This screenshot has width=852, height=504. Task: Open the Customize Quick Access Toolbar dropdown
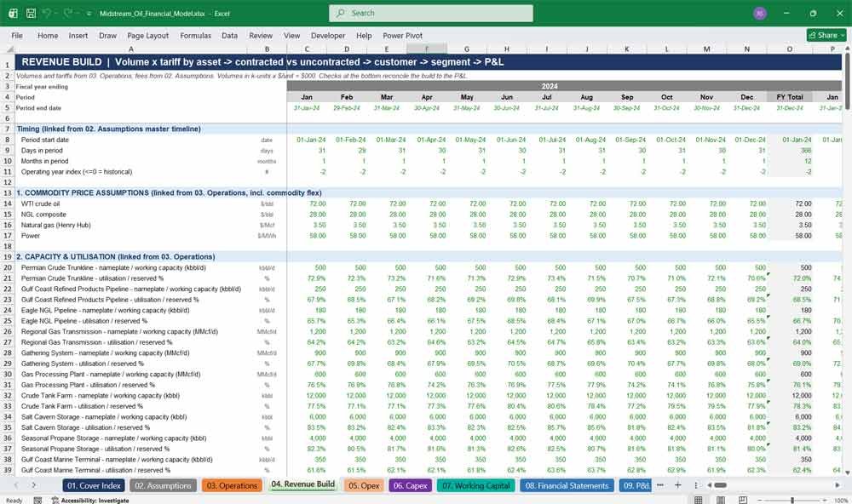tap(89, 14)
